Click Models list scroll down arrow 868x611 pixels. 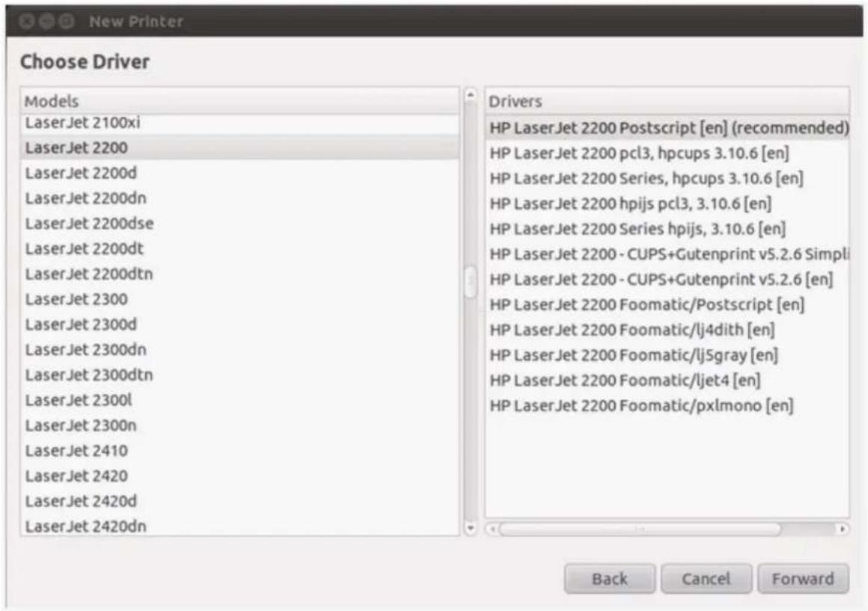(471, 529)
